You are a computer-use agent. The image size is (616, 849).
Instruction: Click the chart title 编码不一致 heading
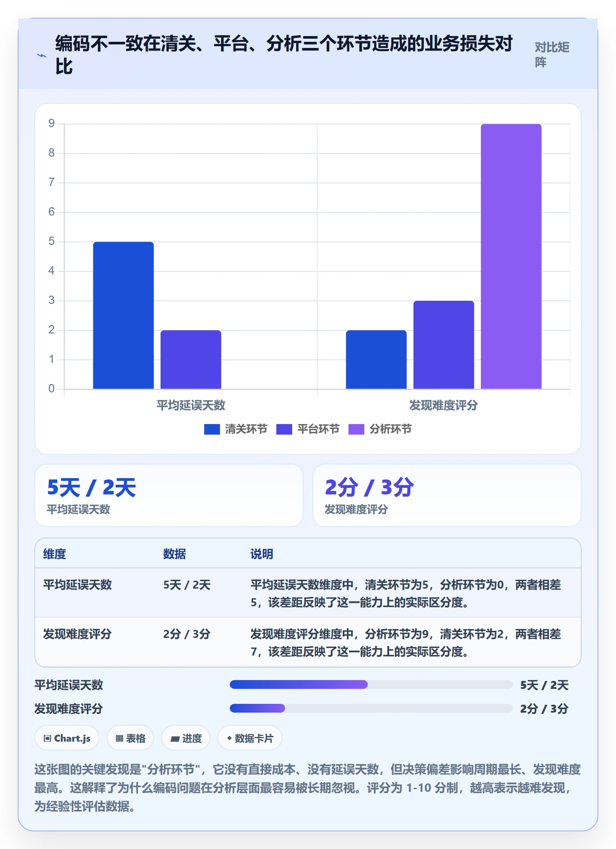click(284, 55)
